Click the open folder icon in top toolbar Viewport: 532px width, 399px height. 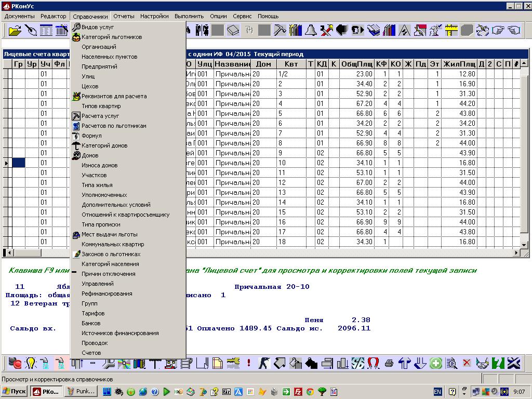(x=15, y=31)
